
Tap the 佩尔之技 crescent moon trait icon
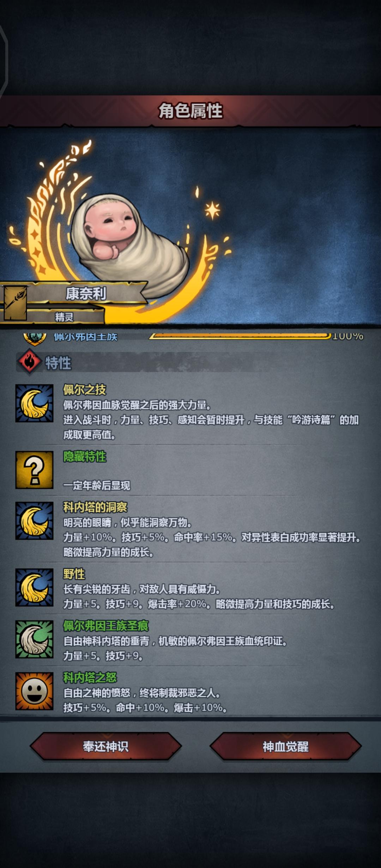(x=34, y=403)
